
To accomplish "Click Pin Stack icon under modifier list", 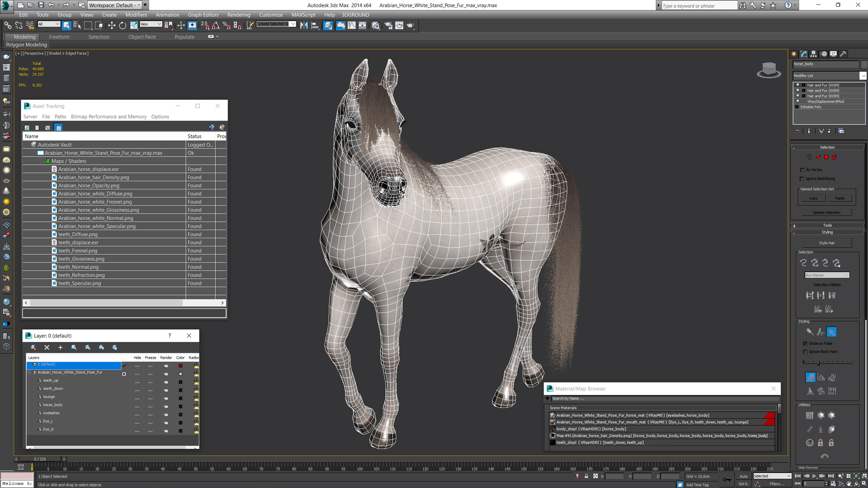I will click(797, 131).
